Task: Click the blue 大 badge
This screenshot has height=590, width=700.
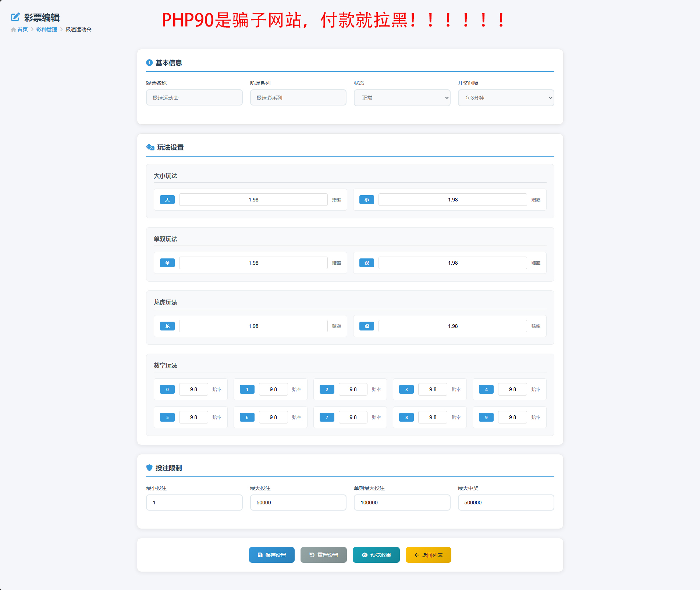Action: tap(167, 200)
